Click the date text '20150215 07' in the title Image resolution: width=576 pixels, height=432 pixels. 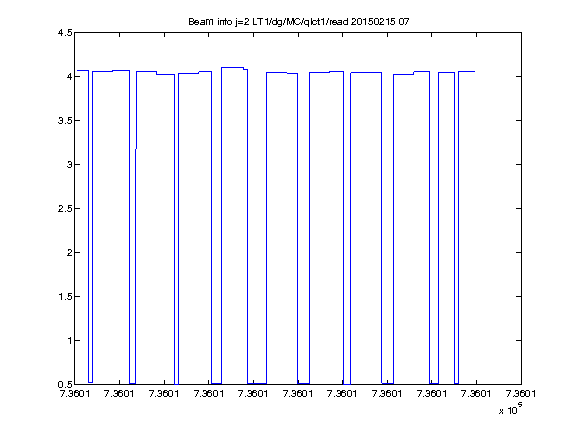click(380, 22)
